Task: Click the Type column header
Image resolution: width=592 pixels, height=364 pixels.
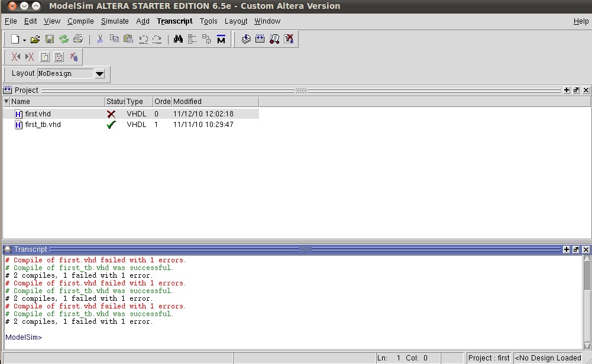Action: tap(135, 102)
